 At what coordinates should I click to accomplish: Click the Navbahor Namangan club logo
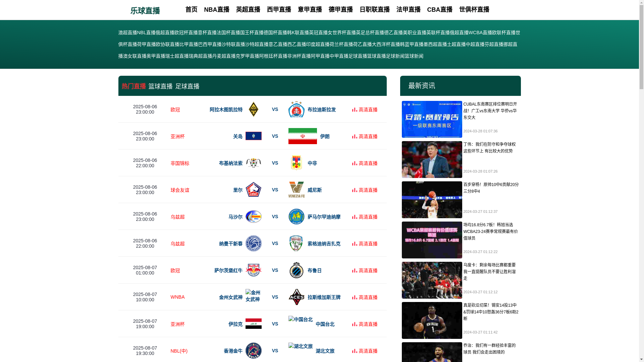253,243
